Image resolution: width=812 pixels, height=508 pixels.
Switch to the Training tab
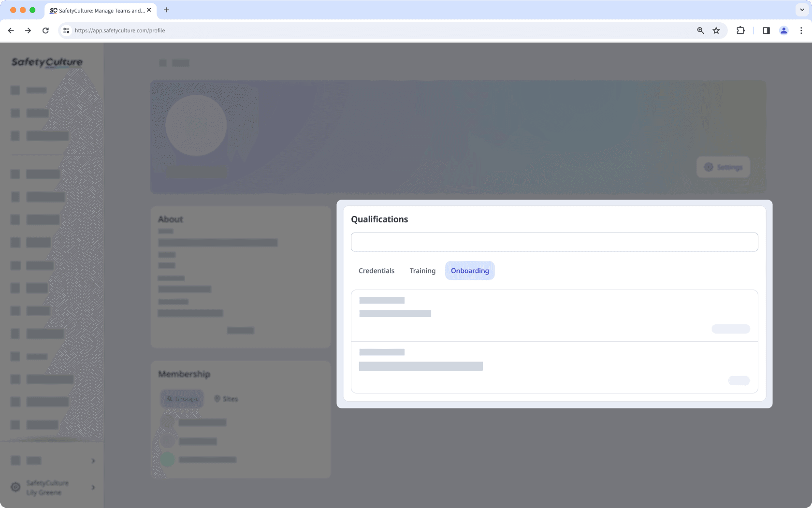pos(422,271)
